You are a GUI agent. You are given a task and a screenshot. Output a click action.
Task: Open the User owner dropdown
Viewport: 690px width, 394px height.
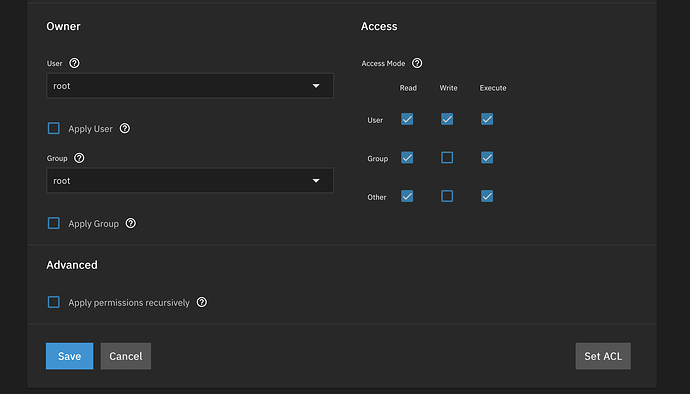(x=190, y=86)
